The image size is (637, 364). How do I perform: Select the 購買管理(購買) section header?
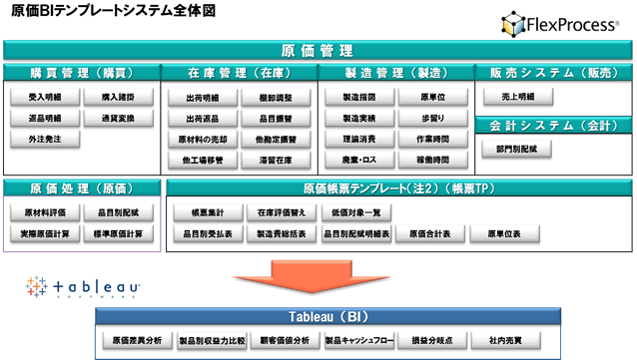pos(82,73)
